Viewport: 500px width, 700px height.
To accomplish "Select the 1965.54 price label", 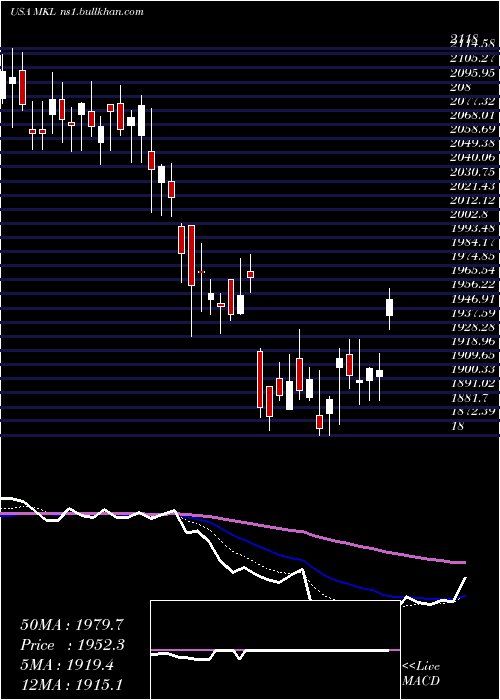I will pyautogui.click(x=473, y=271).
